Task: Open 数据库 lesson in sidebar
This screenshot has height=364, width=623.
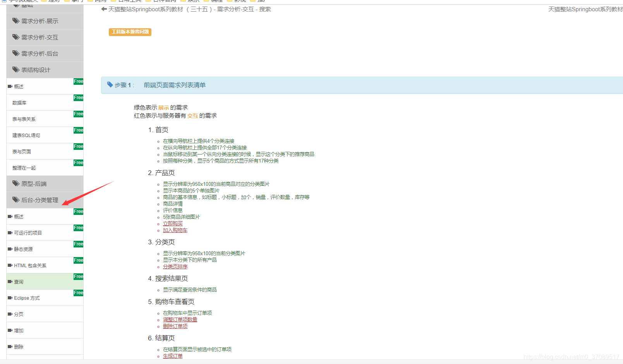Action: 45,103
